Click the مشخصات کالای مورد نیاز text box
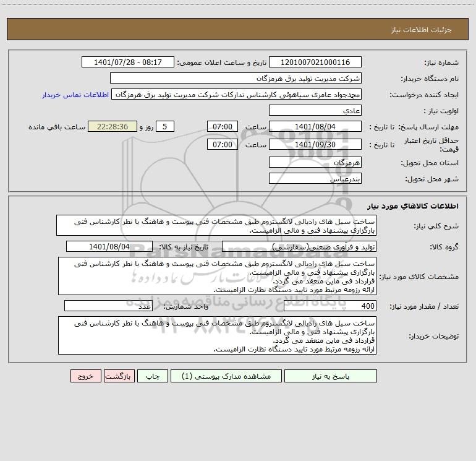Image resolution: width=476 pixels, height=461 pixels. click(x=217, y=276)
